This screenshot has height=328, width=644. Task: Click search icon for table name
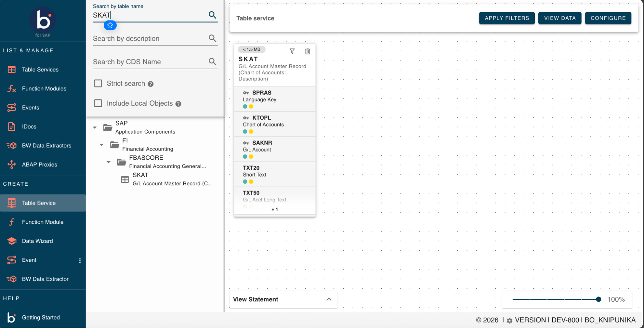(x=212, y=15)
